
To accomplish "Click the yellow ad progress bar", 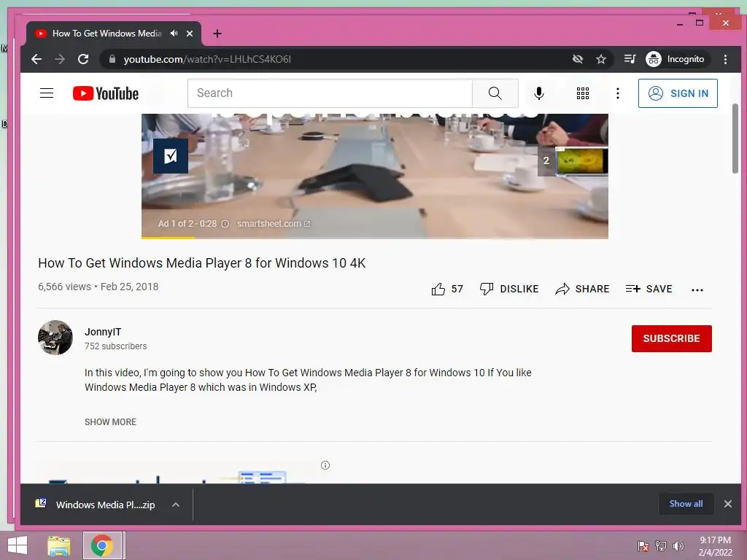I will click(x=168, y=237).
